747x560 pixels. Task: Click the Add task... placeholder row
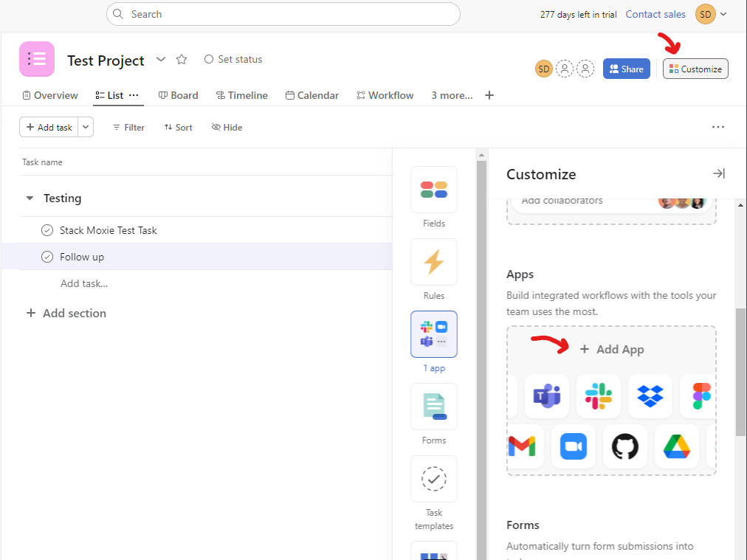84,284
